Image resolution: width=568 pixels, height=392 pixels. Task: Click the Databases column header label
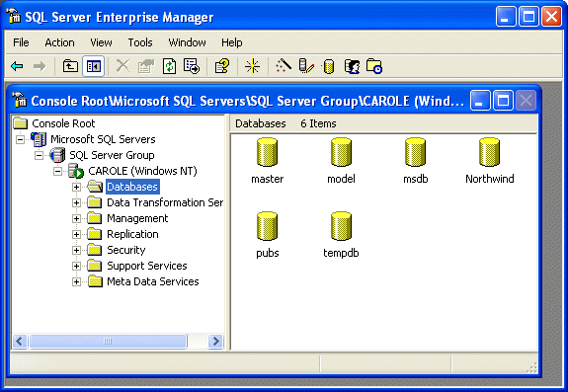pos(261,123)
